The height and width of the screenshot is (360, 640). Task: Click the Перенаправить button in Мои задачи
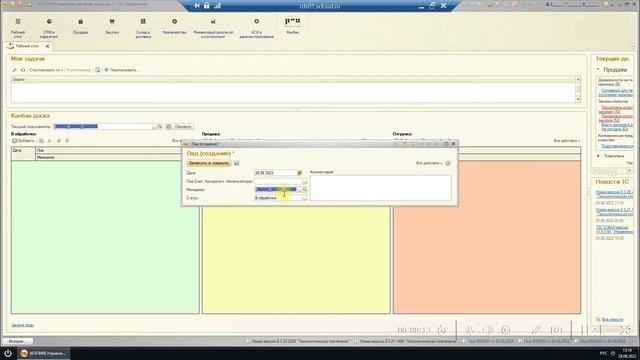[121, 70]
